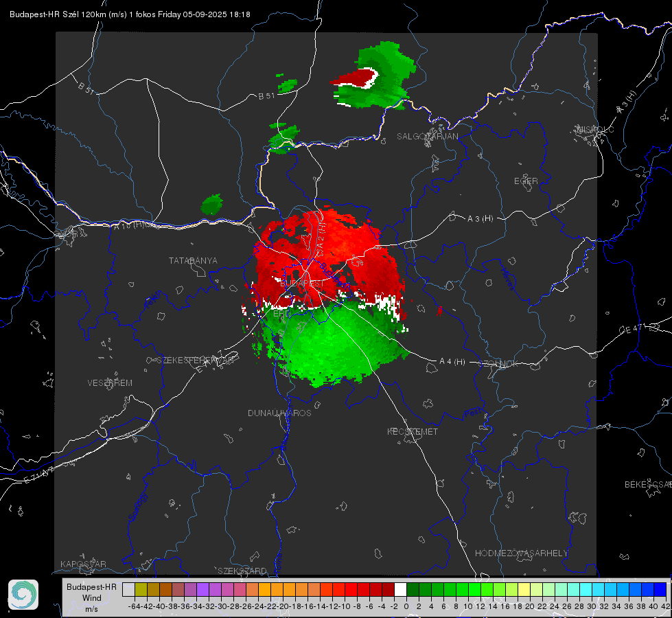The height and width of the screenshot is (618, 672).
Task: Click the TATABANYA city label
Action: pyautogui.click(x=193, y=260)
